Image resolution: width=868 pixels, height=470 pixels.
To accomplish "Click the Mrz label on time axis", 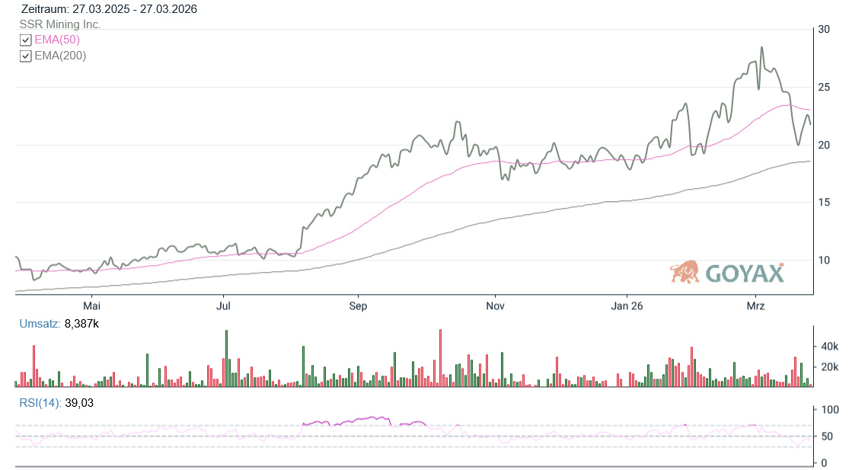I will click(755, 306).
